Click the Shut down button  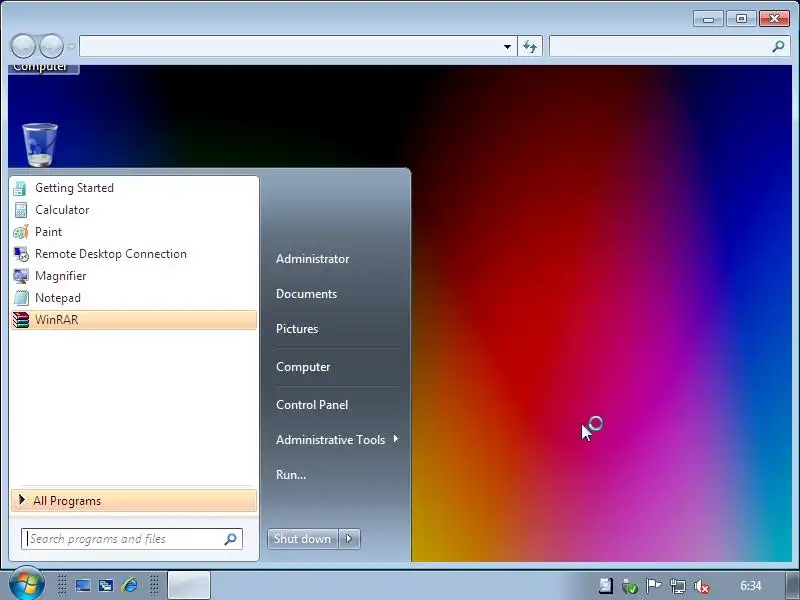(x=303, y=539)
